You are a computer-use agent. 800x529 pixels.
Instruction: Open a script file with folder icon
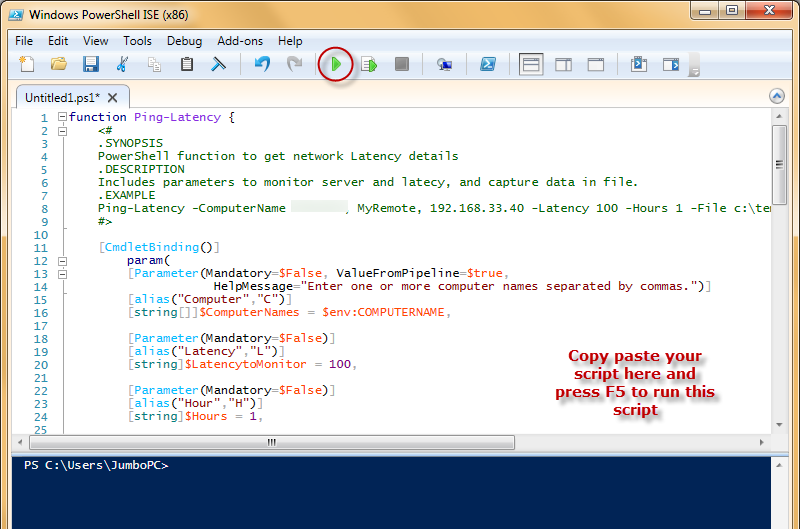pyautogui.click(x=59, y=64)
